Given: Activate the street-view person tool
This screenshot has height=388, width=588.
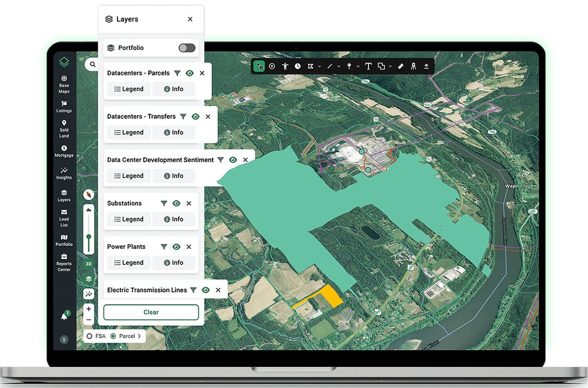Looking at the screenshot, I should (x=285, y=66).
